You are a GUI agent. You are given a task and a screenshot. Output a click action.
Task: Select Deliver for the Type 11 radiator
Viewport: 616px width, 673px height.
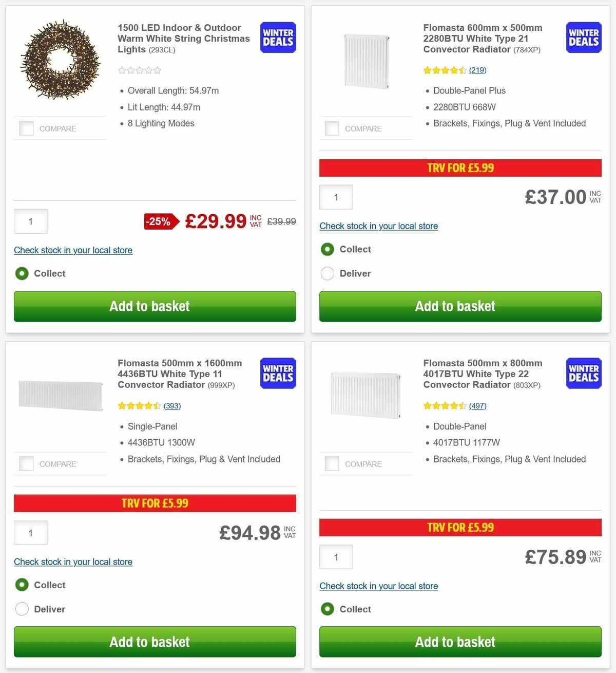22,609
